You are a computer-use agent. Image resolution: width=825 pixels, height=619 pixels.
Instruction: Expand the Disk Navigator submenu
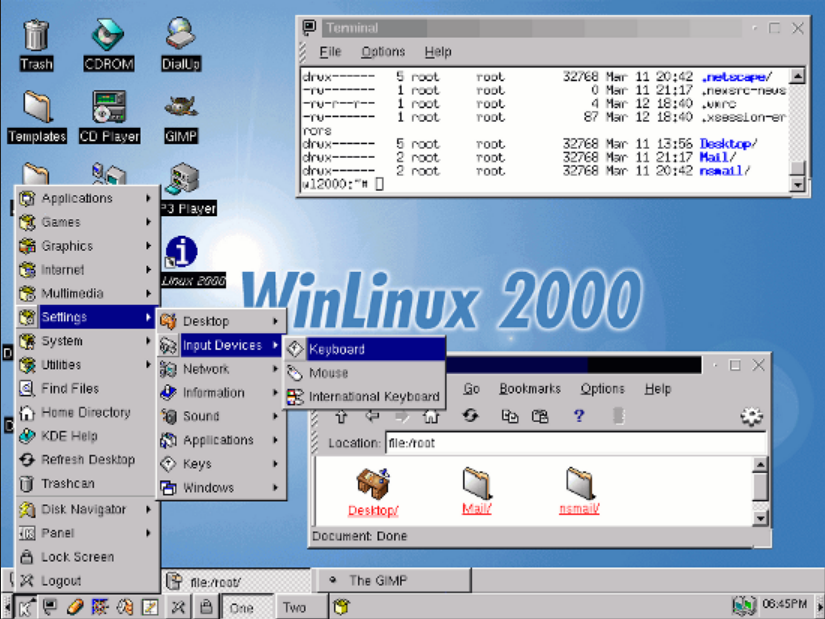tap(86, 509)
